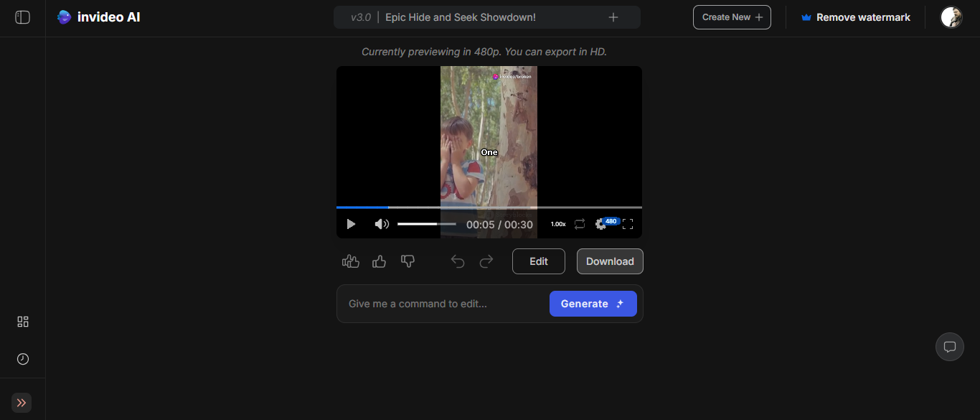Mute the video volume
The width and height of the screenshot is (980, 420).
pos(382,223)
